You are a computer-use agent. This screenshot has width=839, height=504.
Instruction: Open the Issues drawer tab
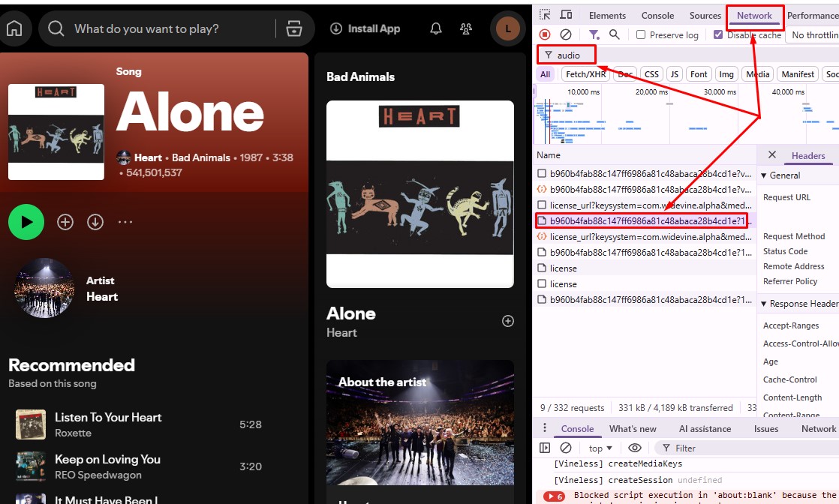tap(765, 428)
